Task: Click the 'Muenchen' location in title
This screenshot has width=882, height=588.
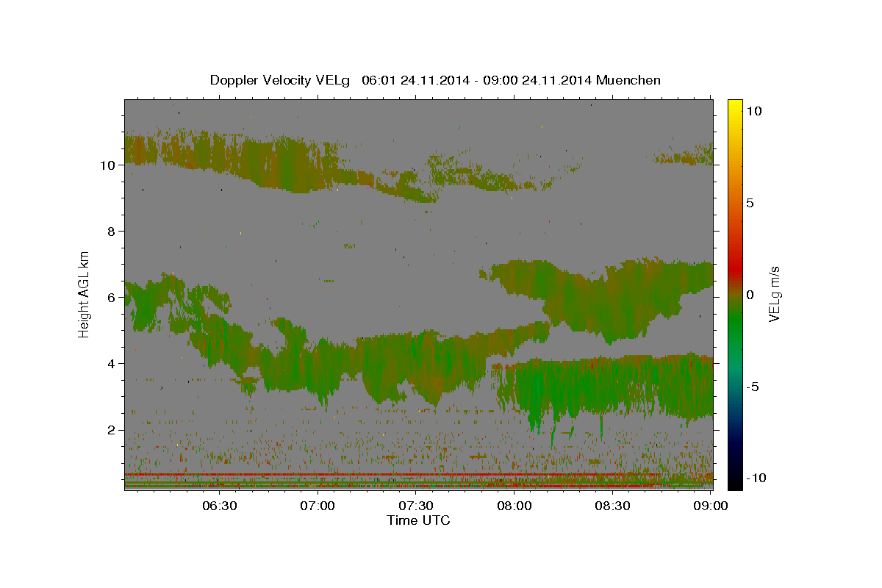Action: pos(628,80)
